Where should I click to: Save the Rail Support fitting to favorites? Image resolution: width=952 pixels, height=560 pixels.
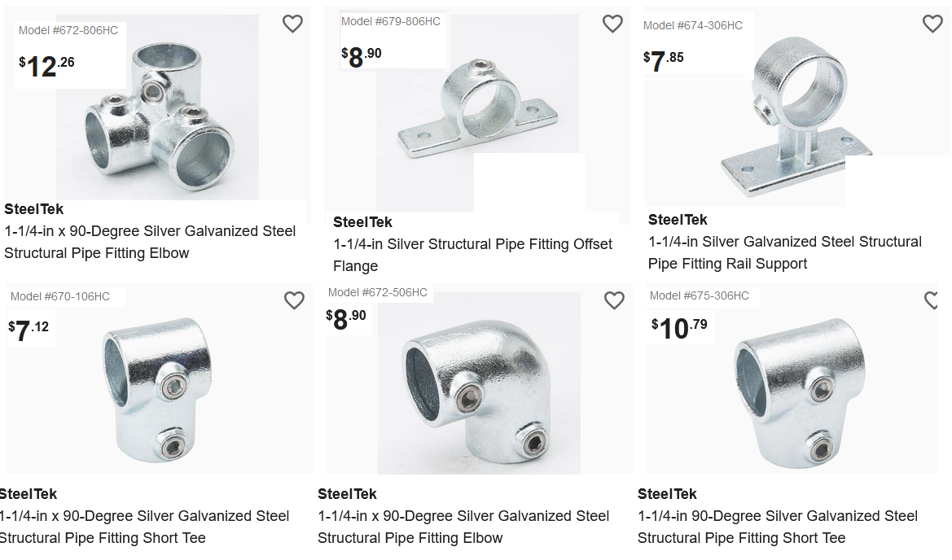[932, 24]
